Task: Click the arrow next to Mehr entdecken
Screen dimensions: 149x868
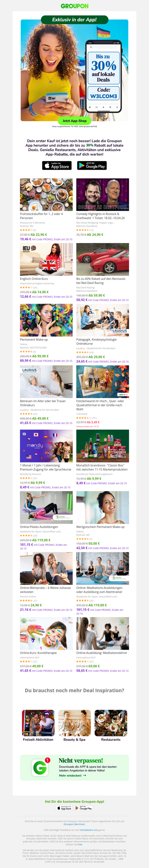Action: point(85,775)
